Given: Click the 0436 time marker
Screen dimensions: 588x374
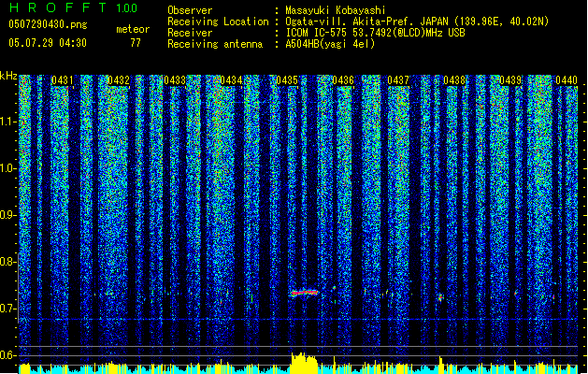Looking at the screenshot, I should 343,80.
